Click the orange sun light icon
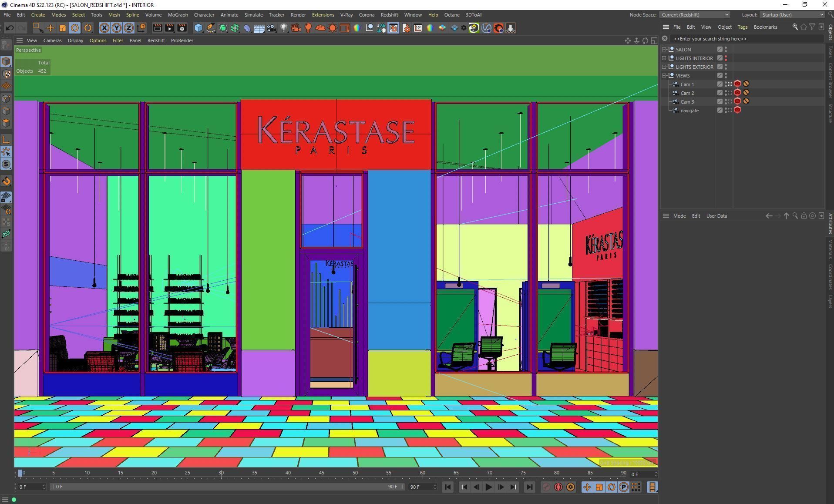The height and width of the screenshot is (504, 834). point(333,28)
